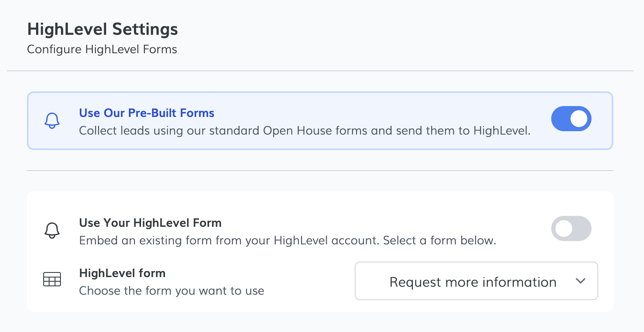Click the HighLevel form row label

[x=122, y=273]
